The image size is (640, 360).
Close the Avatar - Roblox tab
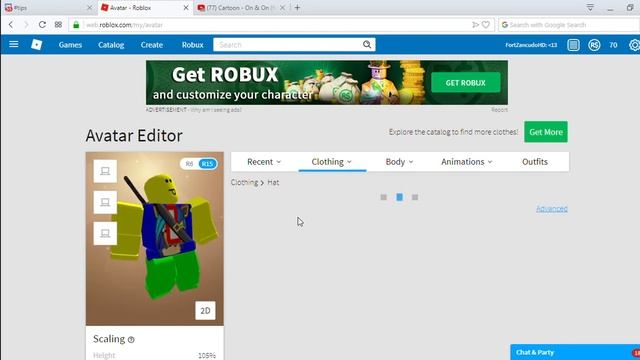click(x=186, y=8)
